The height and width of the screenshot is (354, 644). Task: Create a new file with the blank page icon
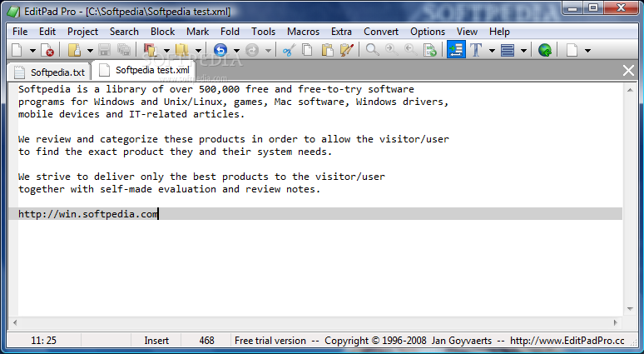pyautogui.click(x=17, y=50)
